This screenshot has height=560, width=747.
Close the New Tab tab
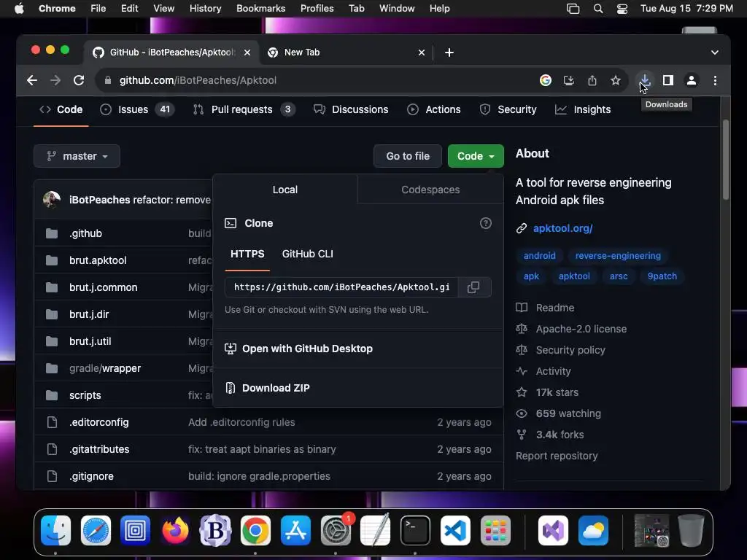click(422, 52)
